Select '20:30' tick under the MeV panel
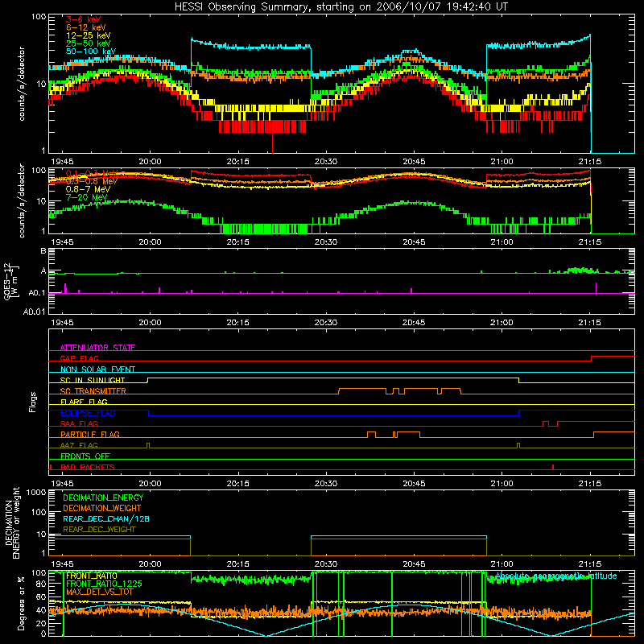The image size is (644, 644). tap(326, 242)
